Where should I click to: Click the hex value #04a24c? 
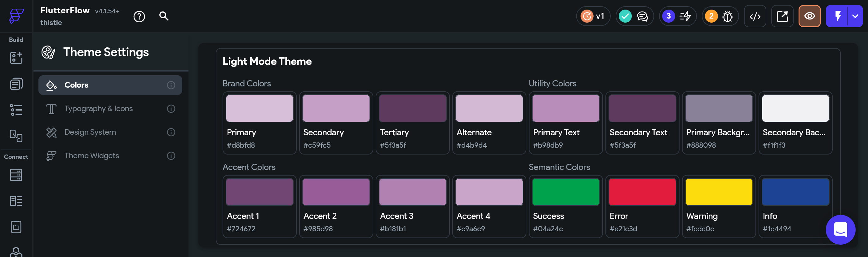coord(548,229)
